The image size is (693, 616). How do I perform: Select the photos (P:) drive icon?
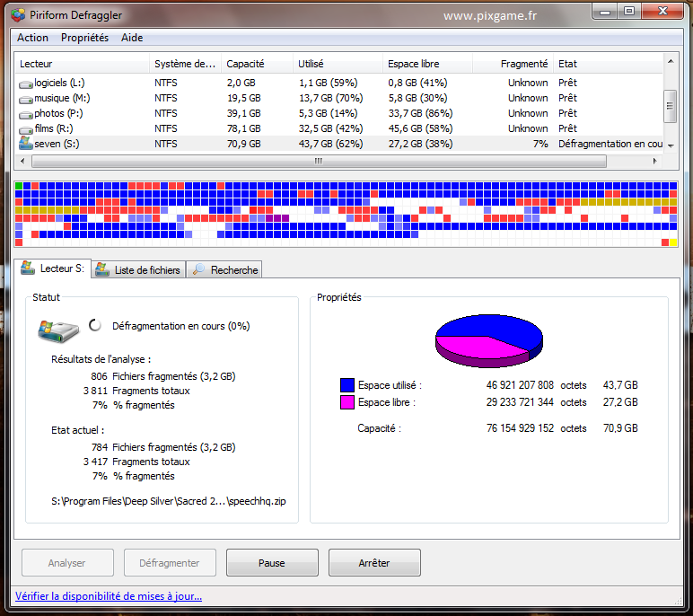coord(26,115)
